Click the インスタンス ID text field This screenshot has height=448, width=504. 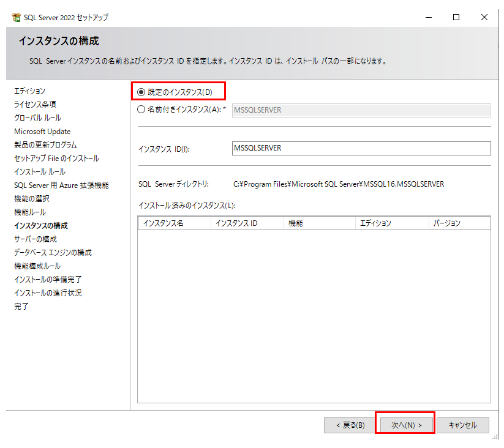(361, 149)
